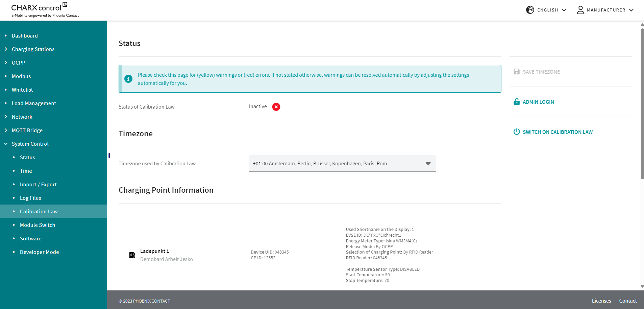Click the info icon in notice banner

128,79
